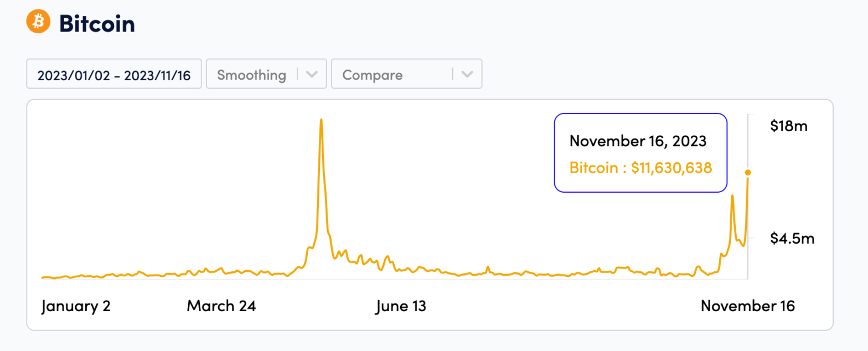The height and width of the screenshot is (351, 868).
Task: Click the Smoothing dropdown chevron
Action: (312, 74)
